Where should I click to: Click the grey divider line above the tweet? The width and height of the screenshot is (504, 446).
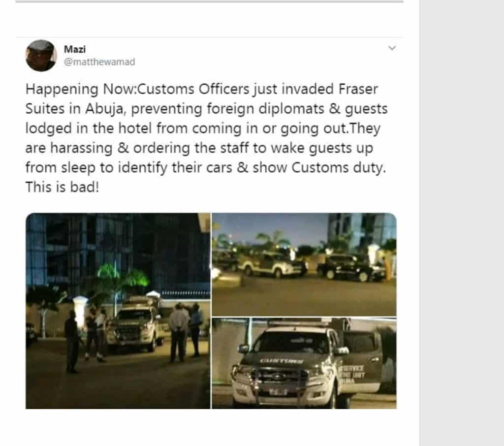209,1
